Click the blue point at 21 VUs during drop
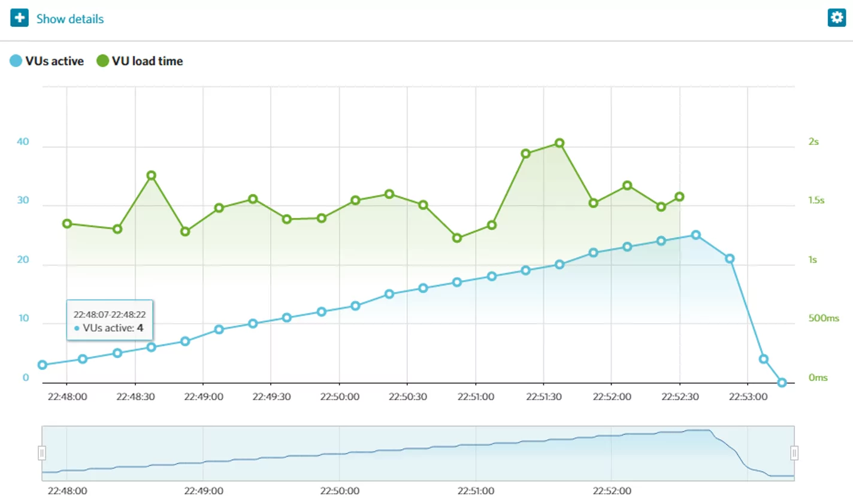Image resolution: width=853 pixels, height=504 pixels. [x=730, y=259]
